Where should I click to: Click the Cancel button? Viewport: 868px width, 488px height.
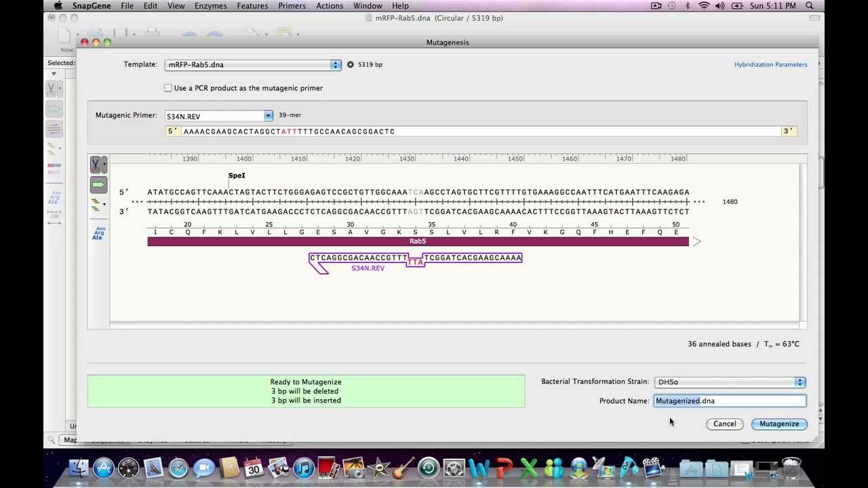724,424
